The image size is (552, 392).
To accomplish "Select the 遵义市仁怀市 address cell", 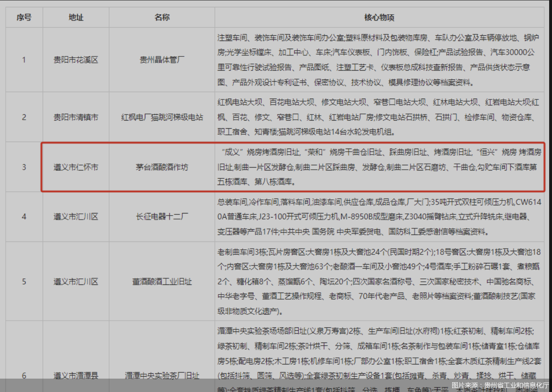I will (75, 166).
